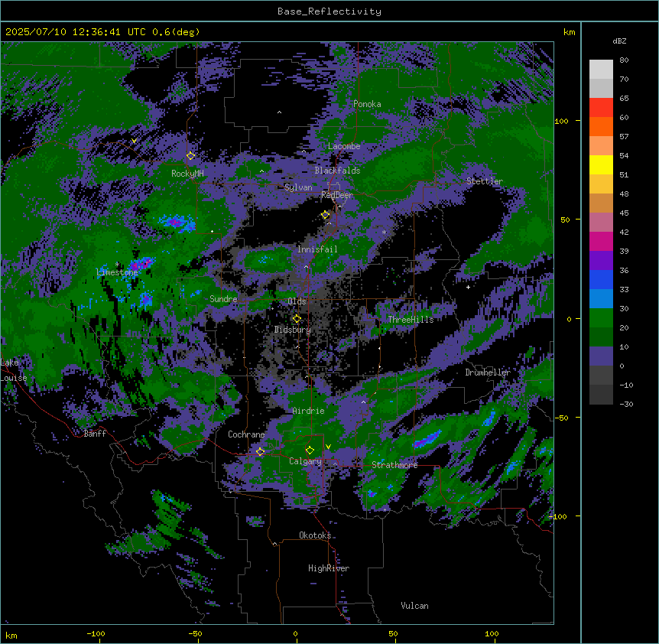Click the Stettler city label
The height and width of the screenshot is (644, 659).
tap(485, 181)
